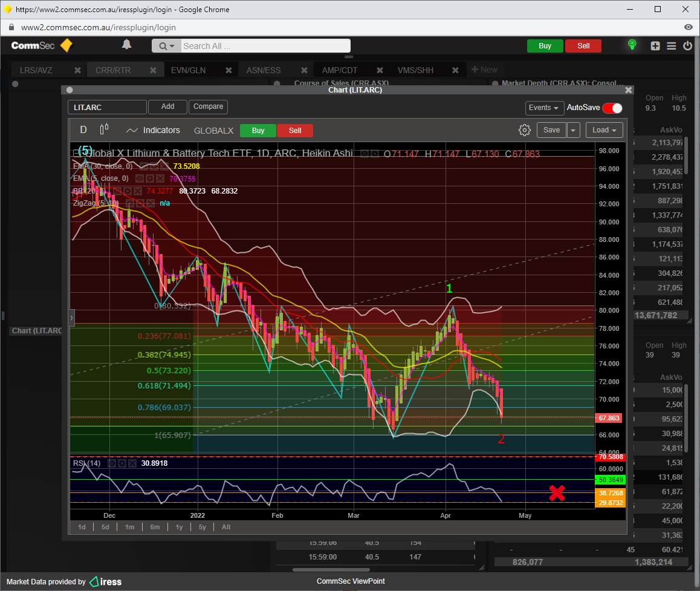Click the green lightbulb indicator icon
This screenshot has height=591, width=700.
(x=632, y=45)
